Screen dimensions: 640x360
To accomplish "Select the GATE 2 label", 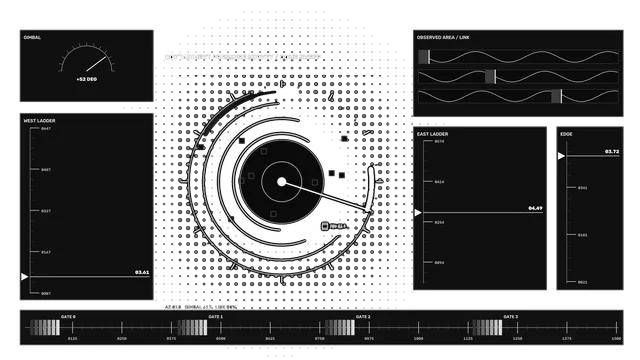I will click(363, 317).
